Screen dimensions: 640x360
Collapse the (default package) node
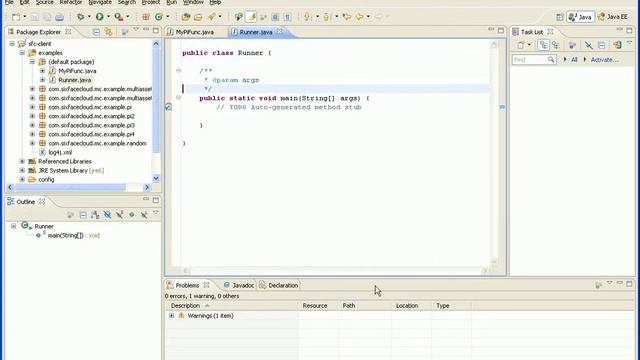tap(32, 62)
